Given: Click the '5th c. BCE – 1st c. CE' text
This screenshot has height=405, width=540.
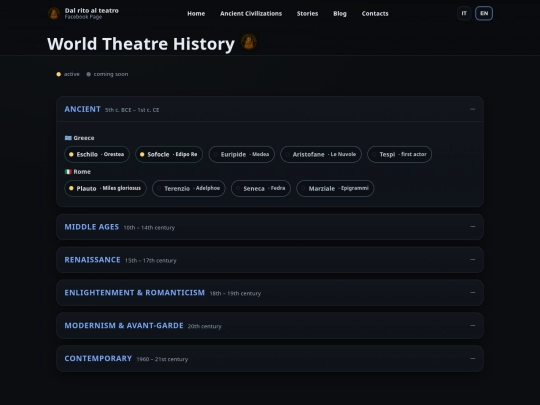Looking at the screenshot, I should click(132, 110).
